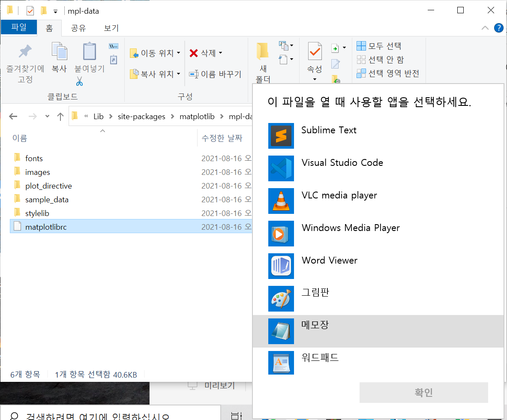This screenshot has height=420, width=507.
Task: Sort by the 이름 column header
Action: click(x=20, y=138)
